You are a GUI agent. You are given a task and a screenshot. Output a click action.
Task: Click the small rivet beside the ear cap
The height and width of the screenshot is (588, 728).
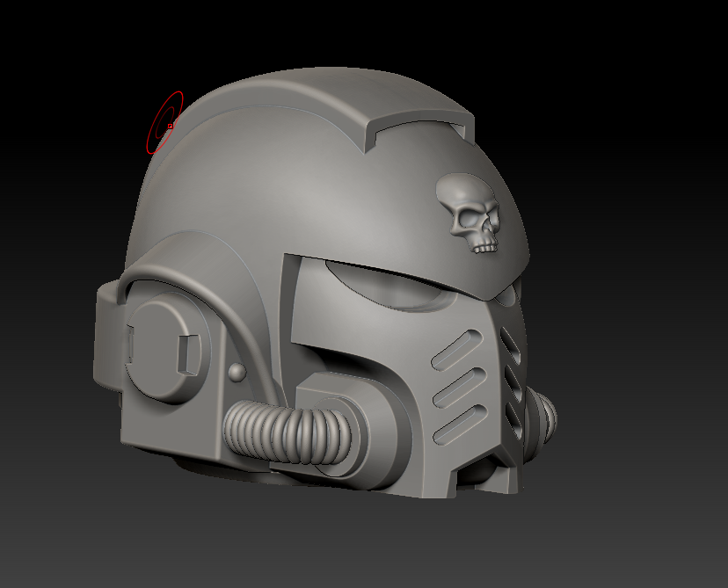point(236,373)
